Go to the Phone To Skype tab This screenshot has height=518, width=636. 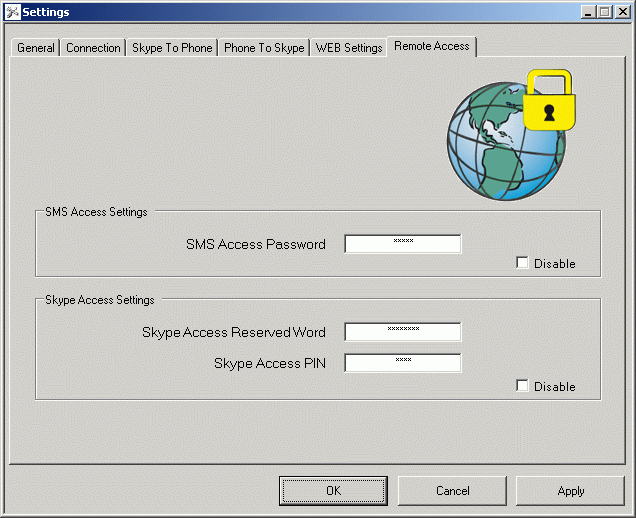[x=264, y=48]
